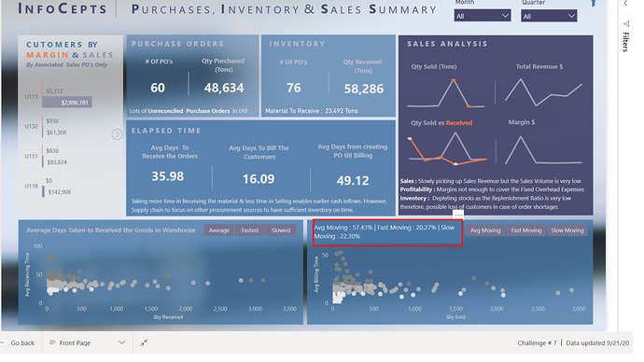Viewport: 644px width, 362px height.
Task: Click the exit full screen arrows icon
Action: coord(144,342)
